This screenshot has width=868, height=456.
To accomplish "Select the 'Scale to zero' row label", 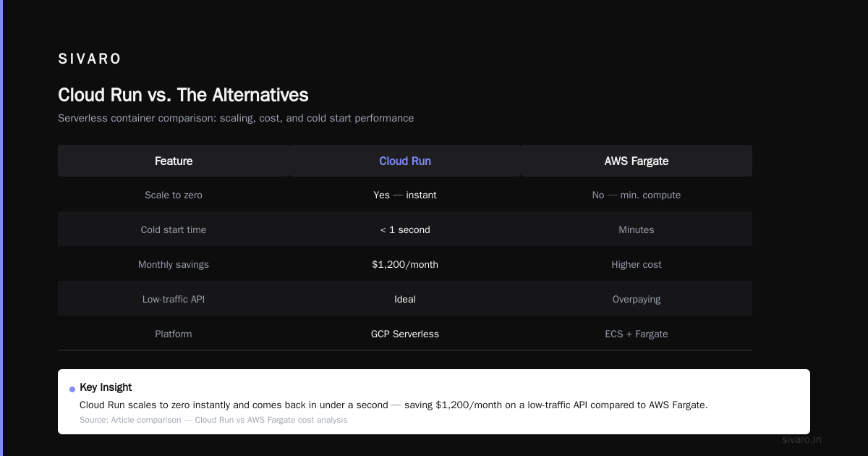I will pos(174,195).
